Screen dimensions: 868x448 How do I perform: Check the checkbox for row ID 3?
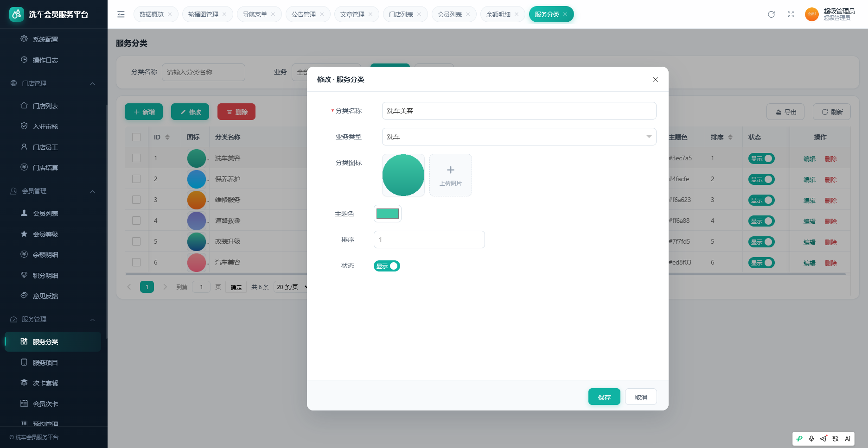pos(136,200)
